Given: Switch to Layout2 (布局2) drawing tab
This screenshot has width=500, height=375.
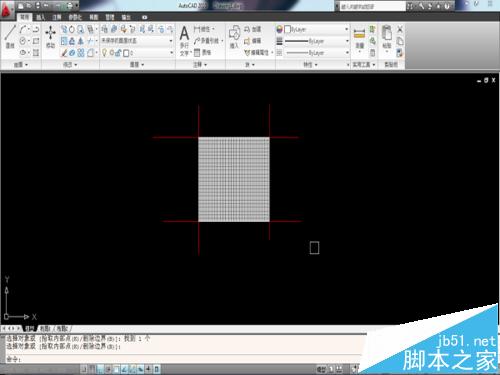Looking at the screenshot, I should pyautogui.click(x=62, y=329).
